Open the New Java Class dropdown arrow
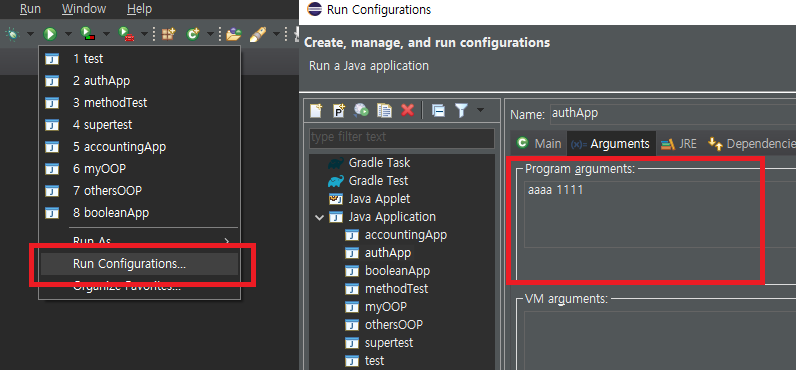The image size is (796, 370). pos(210,34)
